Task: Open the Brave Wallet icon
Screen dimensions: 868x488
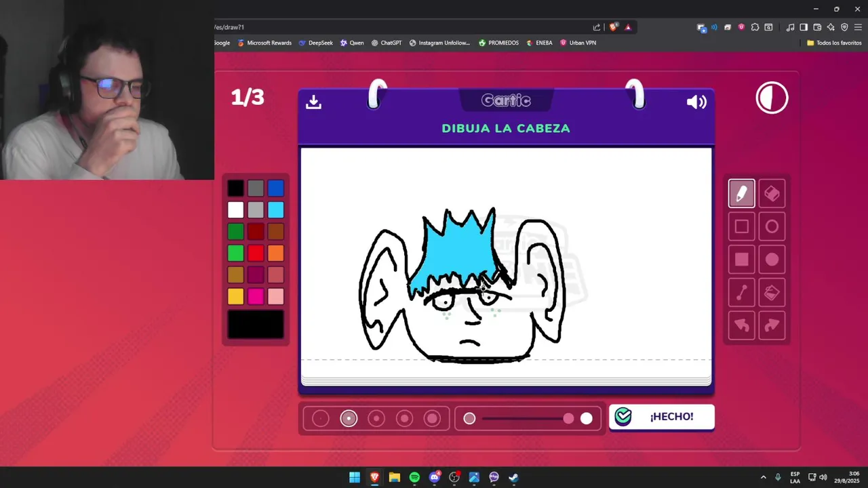Action: [817, 27]
